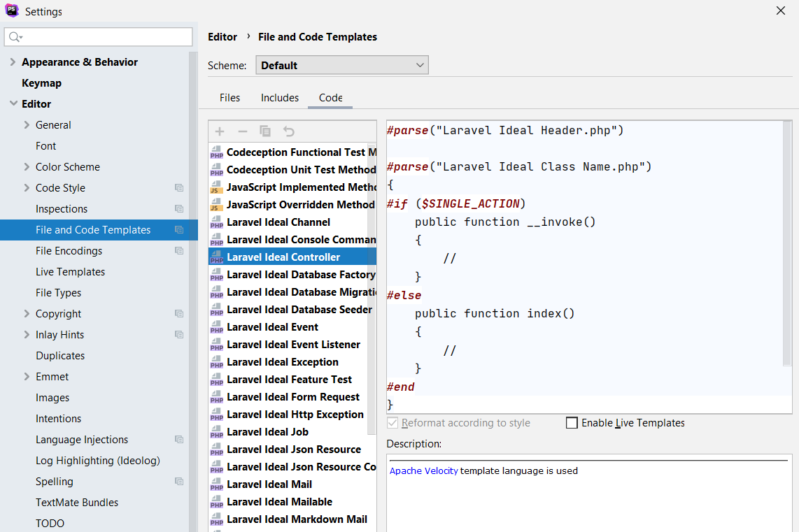This screenshot has height=532, width=799.
Task: Open Duplicates settings page
Action: (60, 356)
